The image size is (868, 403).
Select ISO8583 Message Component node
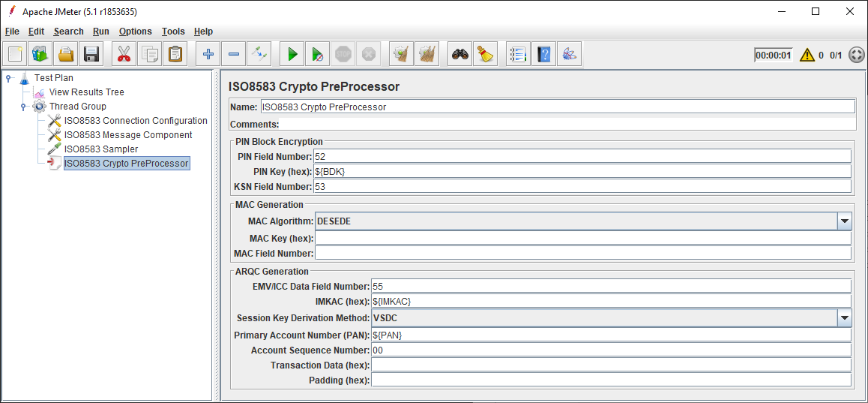click(128, 134)
